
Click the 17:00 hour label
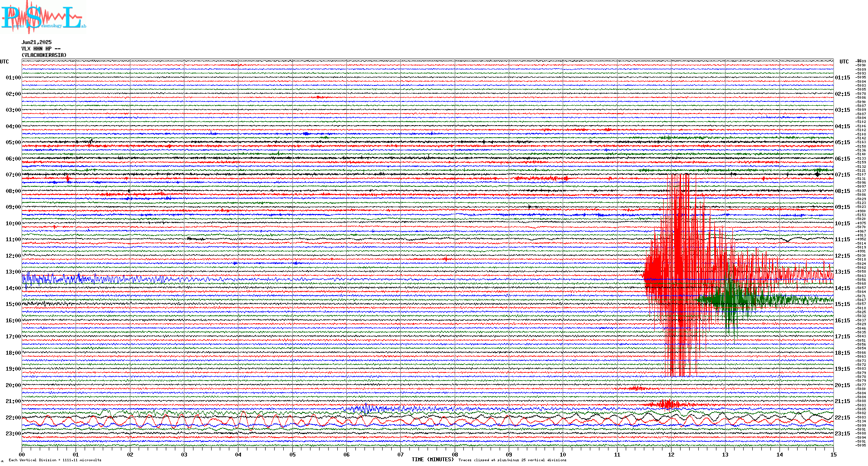pyautogui.click(x=13, y=337)
